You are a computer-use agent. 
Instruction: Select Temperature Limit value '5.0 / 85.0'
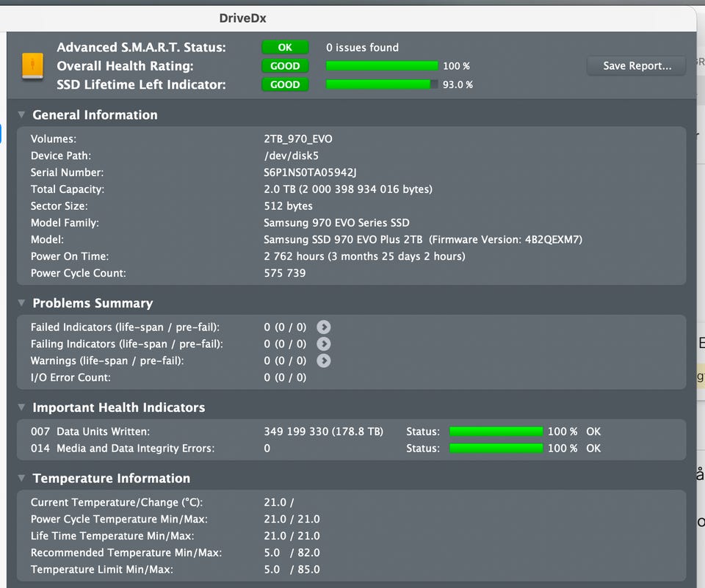(x=292, y=569)
